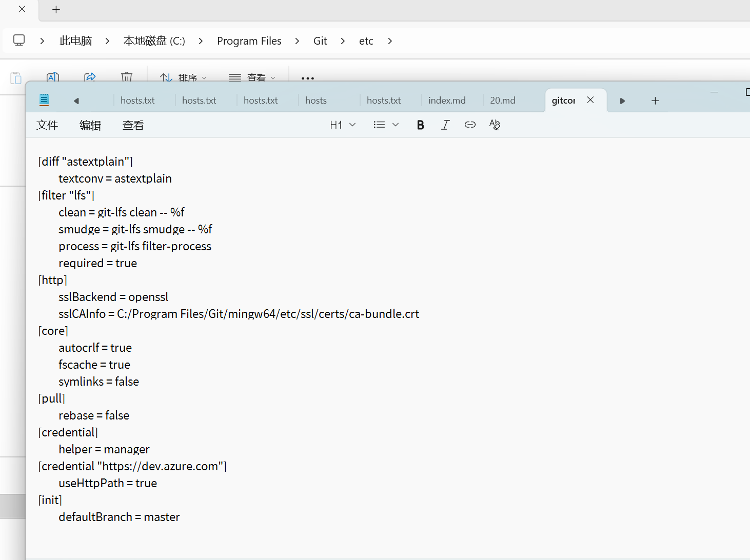
Task: Navigate to Program Files in breadcrumb
Action: 249,41
